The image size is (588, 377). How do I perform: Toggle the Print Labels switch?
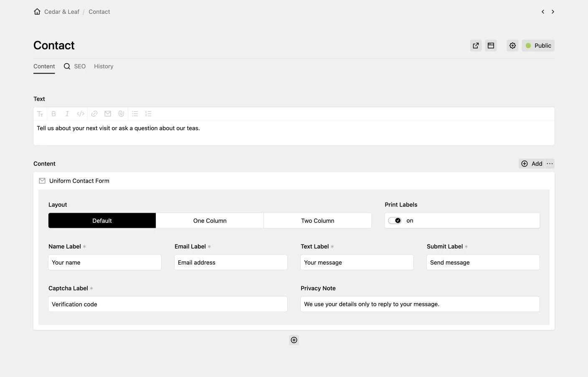(x=395, y=221)
